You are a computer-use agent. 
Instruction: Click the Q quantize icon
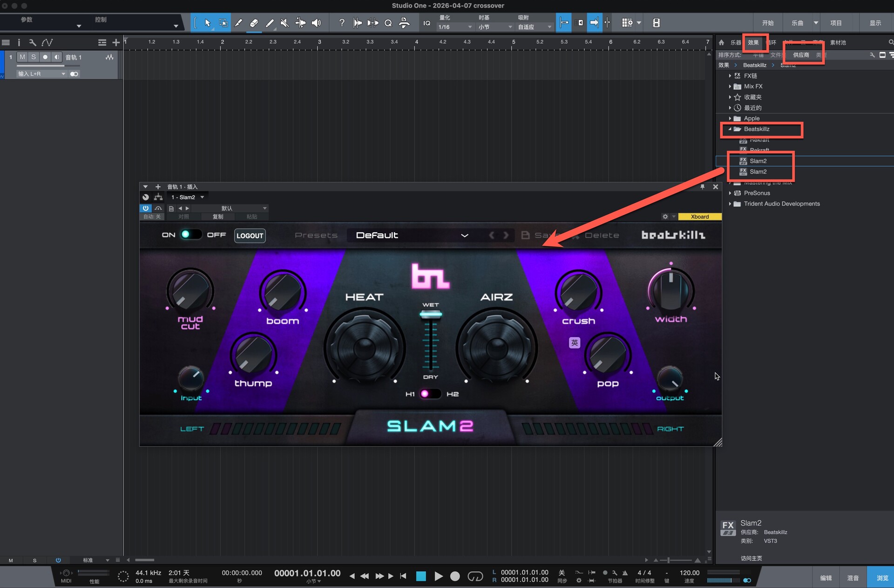pos(388,23)
